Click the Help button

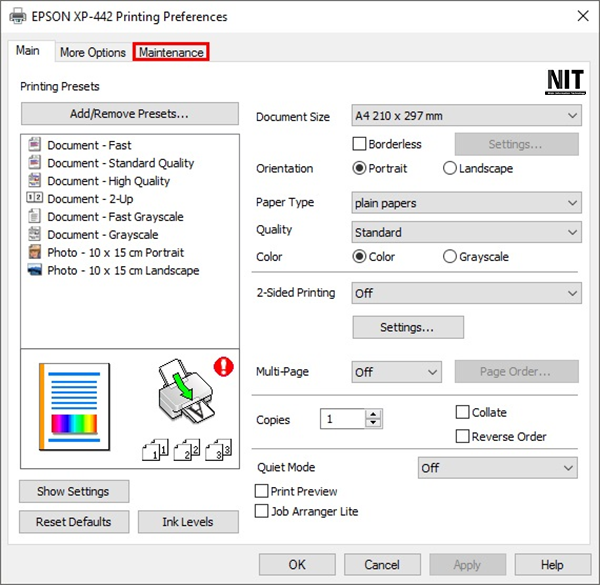tap(552, 565)
